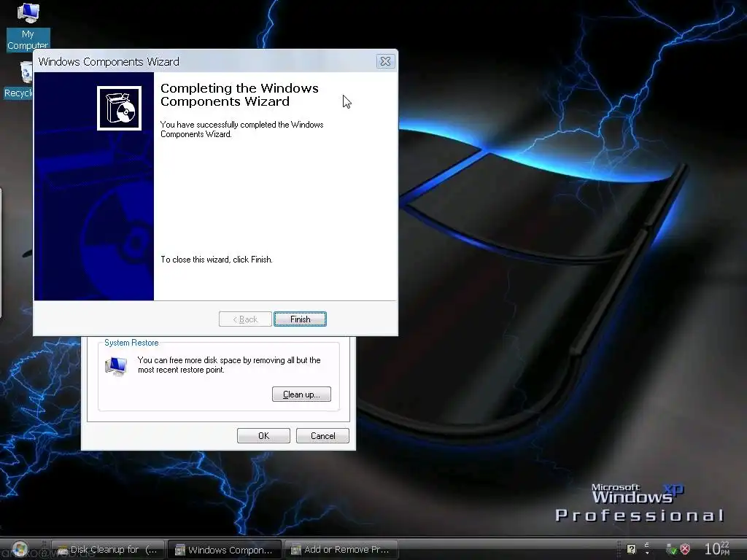Click the System Restore group label
The image size is (747, 560).
pos(131,343)
